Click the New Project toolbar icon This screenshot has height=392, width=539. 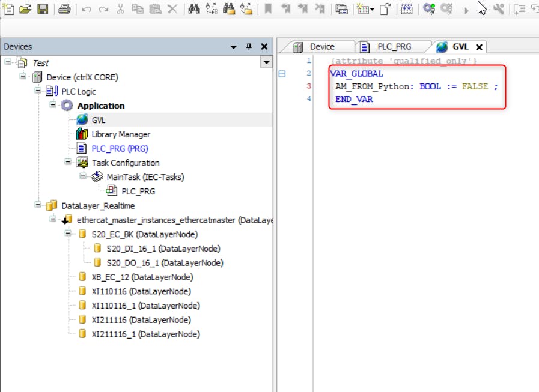pyautogui.click(x=8, y=9)
